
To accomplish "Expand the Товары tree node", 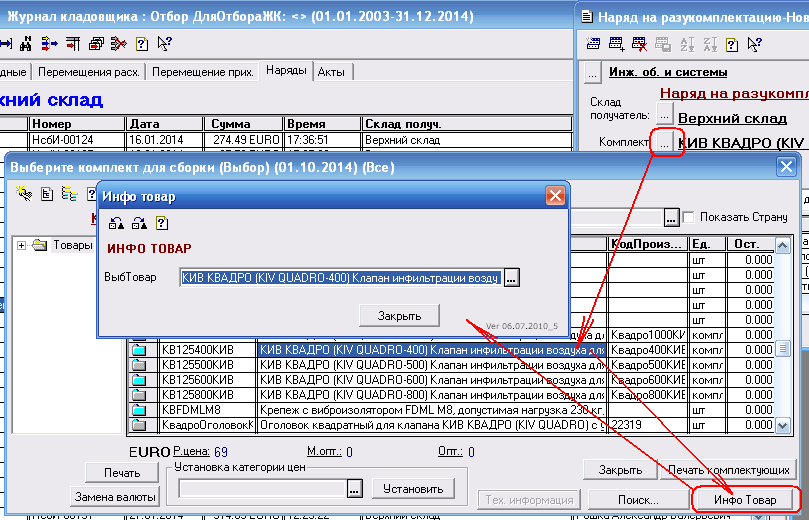I will [x=21, y=245].
